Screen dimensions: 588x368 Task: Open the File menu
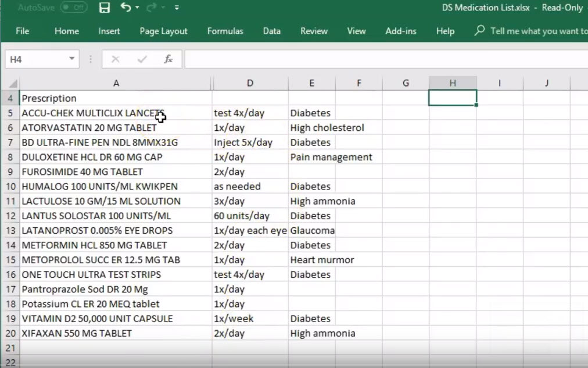tap(23, 31)
